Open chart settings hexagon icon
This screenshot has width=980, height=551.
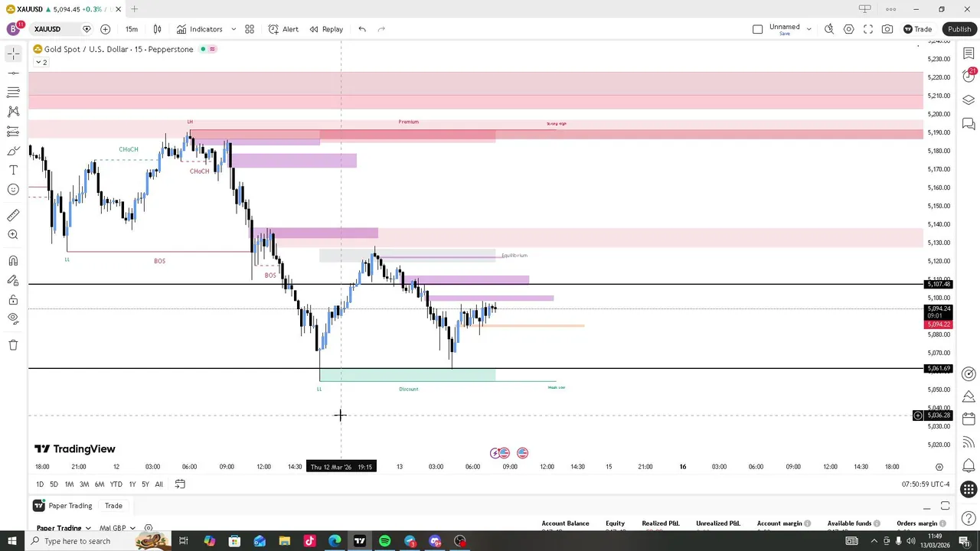(848, 29)
